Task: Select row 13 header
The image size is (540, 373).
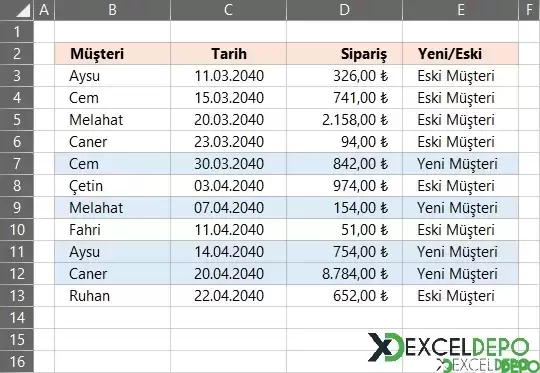Action: 17,296
